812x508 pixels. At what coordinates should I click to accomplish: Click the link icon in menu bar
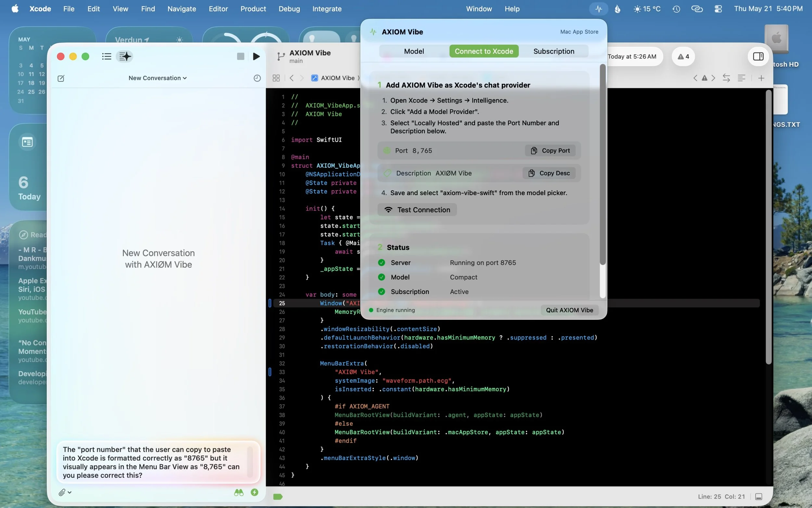[697, 9]
